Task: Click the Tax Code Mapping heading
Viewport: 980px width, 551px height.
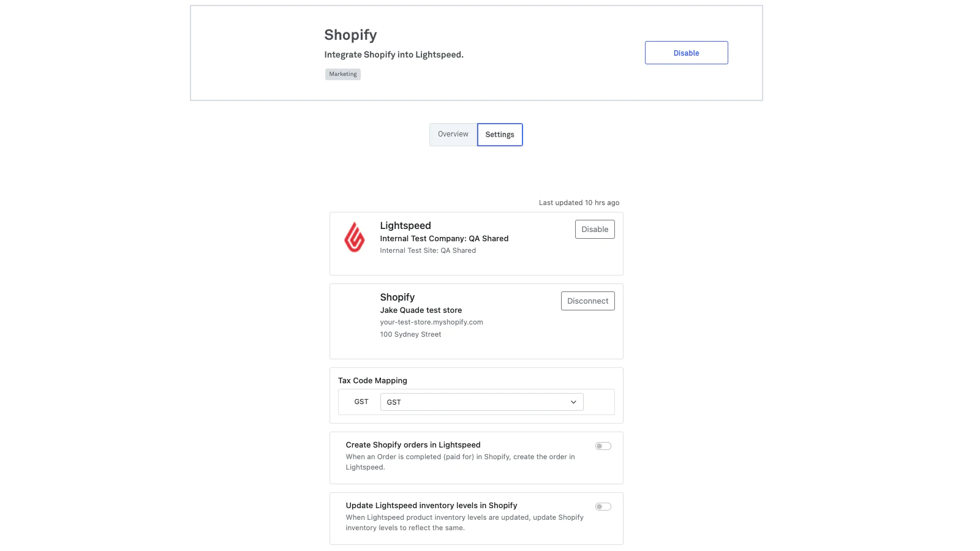Action: pos(372,381)
